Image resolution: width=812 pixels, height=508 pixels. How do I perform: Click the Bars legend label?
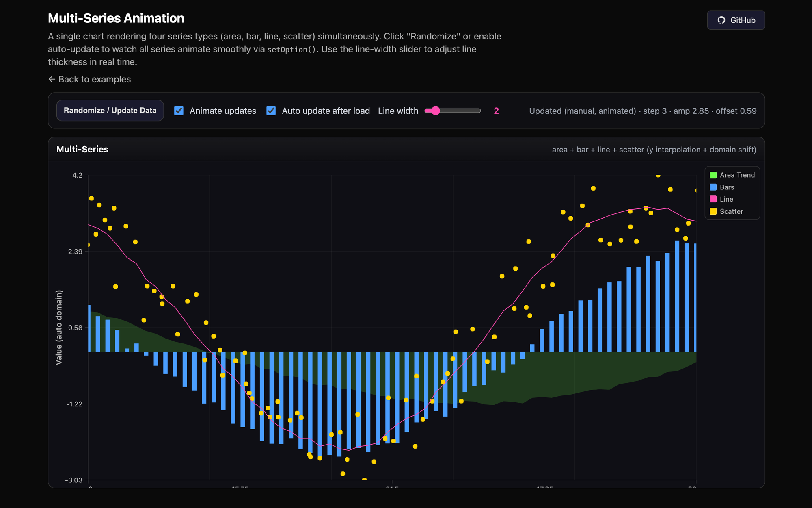pyautogui.click(x=727, y=187)
